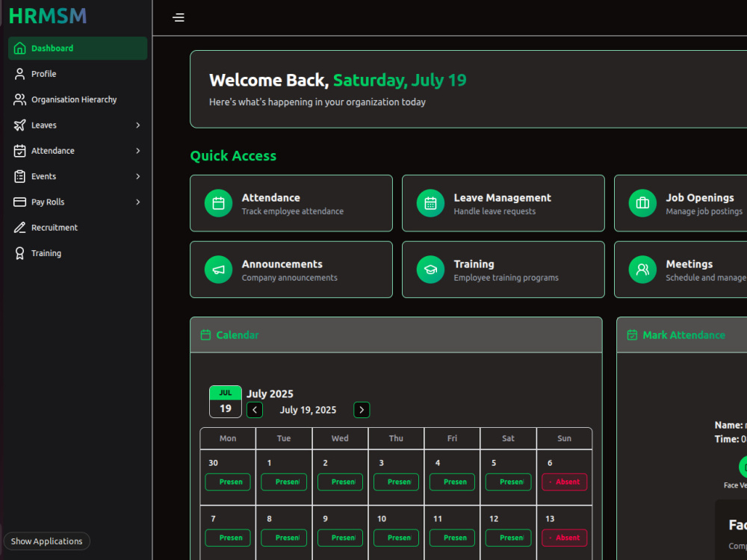Click the JUL 19 date badge
The image size is (747, 560).
pyautogui.click(x=226, y=402)
